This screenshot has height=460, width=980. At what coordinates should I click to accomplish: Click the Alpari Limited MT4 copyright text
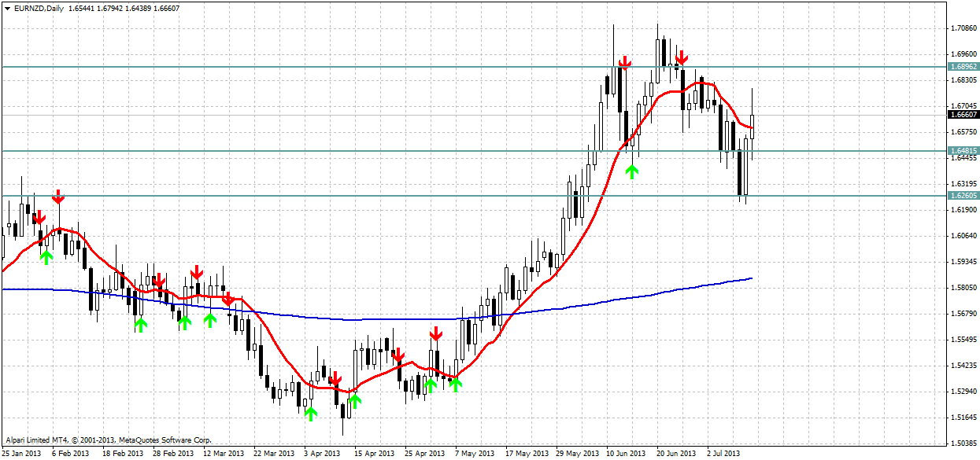pyautogui.click(x=109, y=440)
